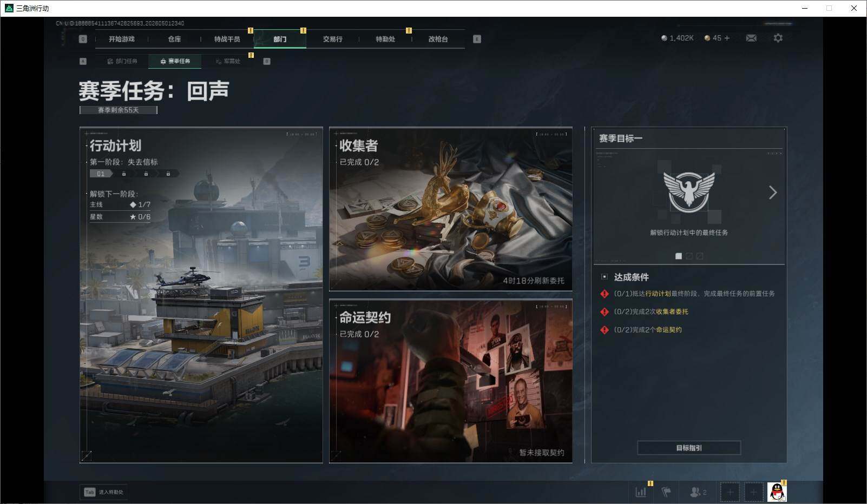Image resolution: width=867 pixels, height=504 pixels.
Task: Click the 赛季目标一 heading
Action: 621,138
